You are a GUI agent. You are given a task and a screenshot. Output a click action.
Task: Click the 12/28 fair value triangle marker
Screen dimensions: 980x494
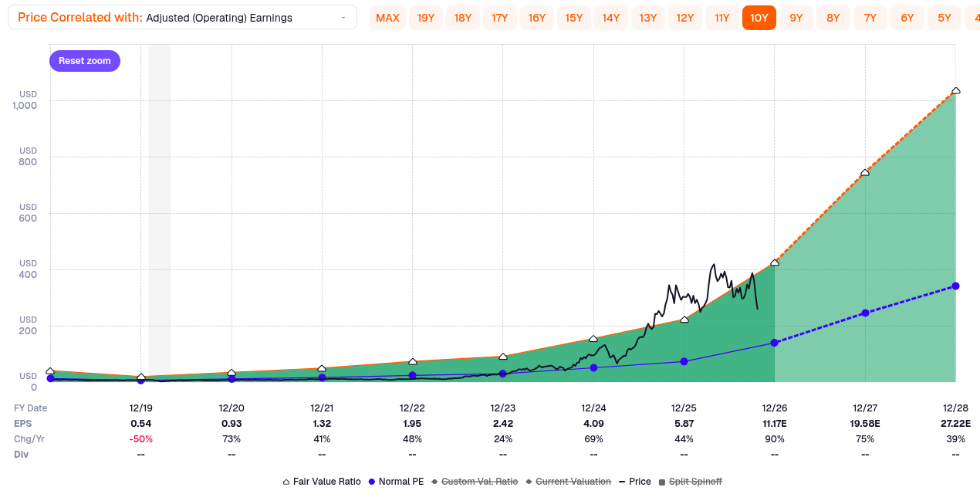tap(955, 91)
